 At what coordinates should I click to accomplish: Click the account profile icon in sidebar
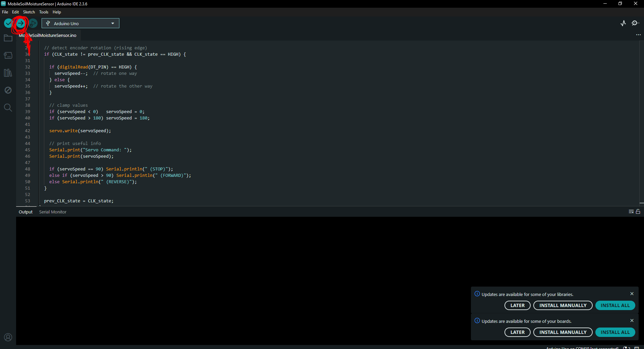pyautogui.click(x=8, y=337)
